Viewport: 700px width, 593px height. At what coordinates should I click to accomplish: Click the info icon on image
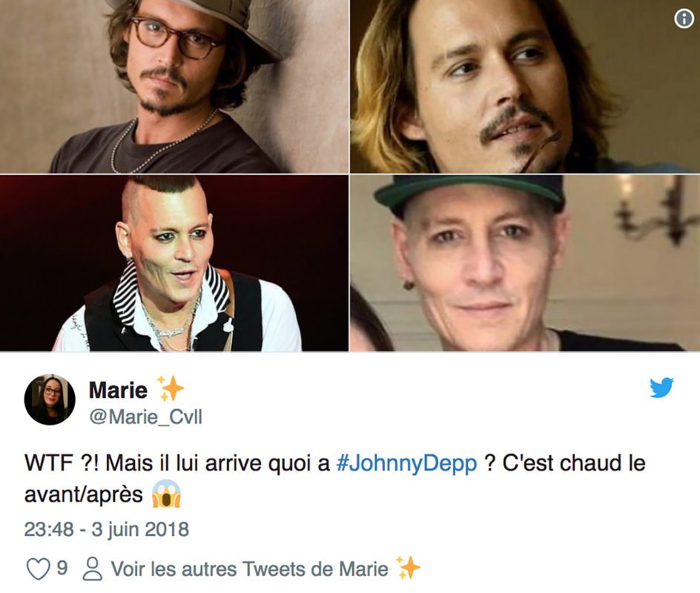(x=684, y=19)
